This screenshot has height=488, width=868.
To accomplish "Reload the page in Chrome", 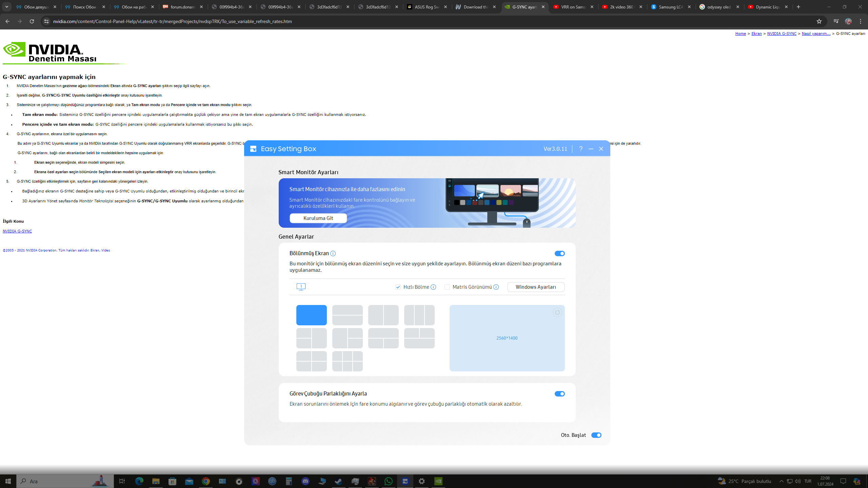I will coord(32,21).
